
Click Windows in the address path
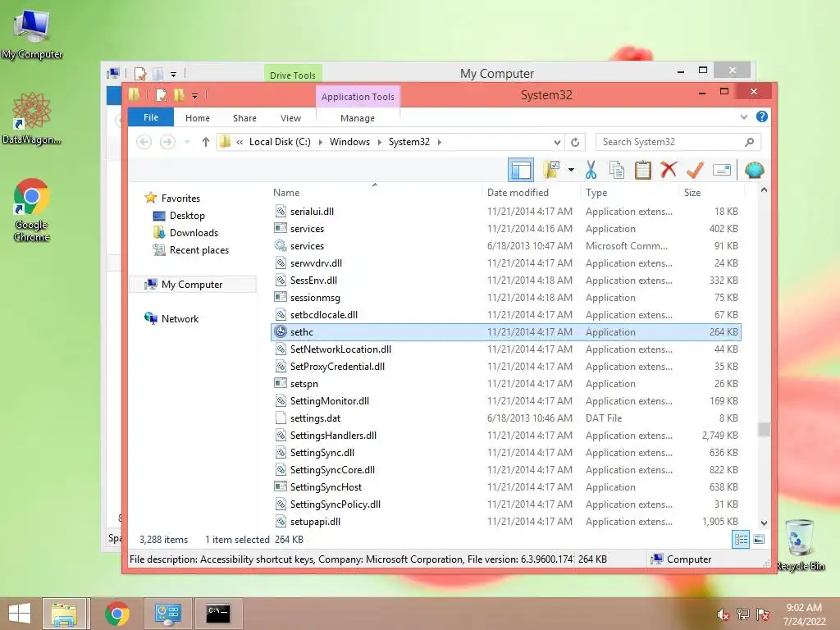349,142
